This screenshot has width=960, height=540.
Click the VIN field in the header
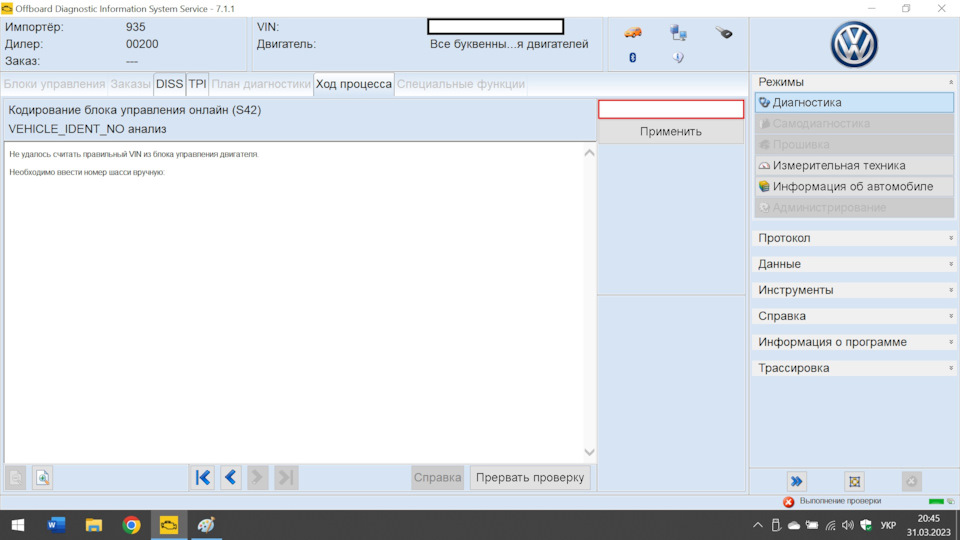(x=496, y=26)
